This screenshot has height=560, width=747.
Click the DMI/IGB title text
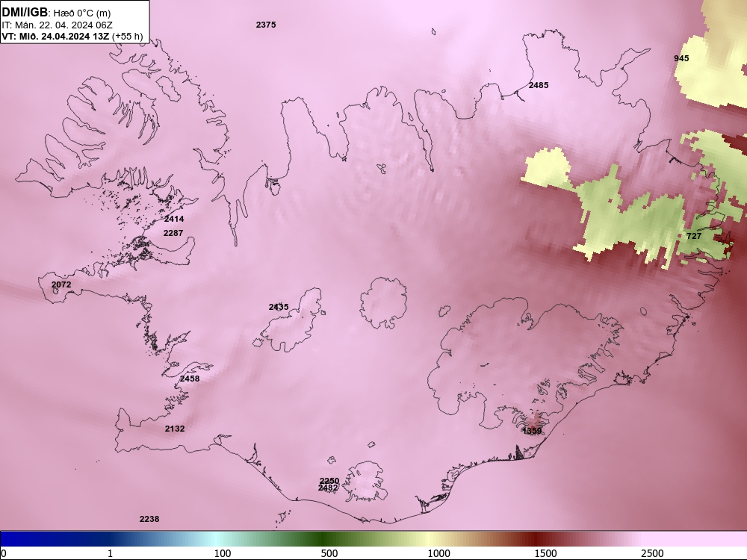pyautogui.click(x=25, y=13)
